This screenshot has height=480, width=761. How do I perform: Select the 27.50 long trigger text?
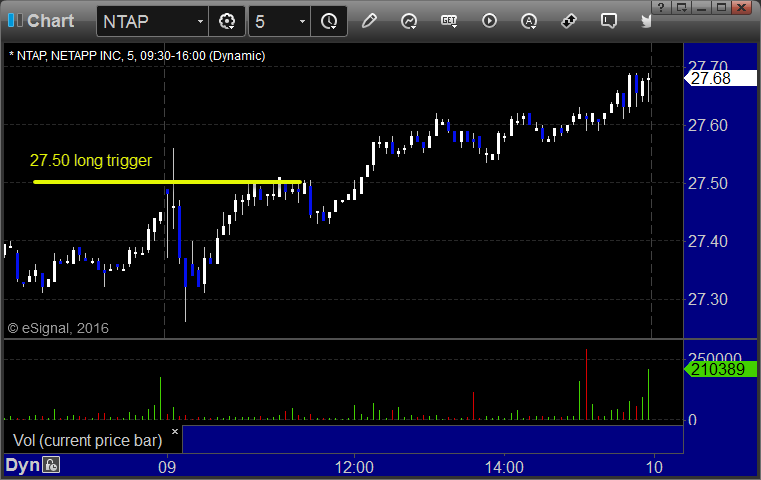[x=91, y=161]
